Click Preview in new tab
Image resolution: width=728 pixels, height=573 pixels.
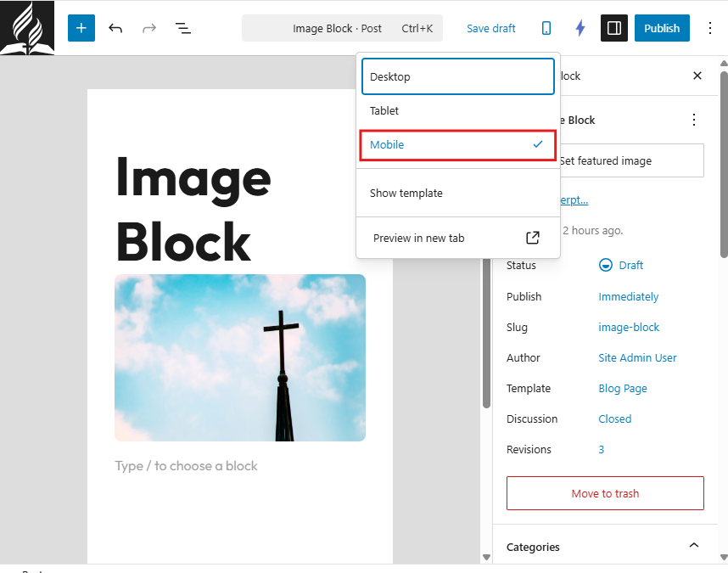pyautogui.click(x=458, y=238)
